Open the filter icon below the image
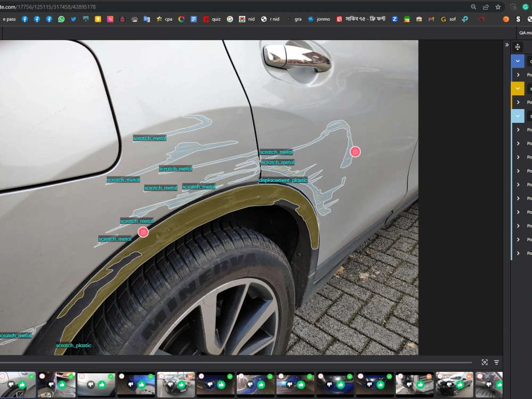Image resolution: width=532 pixels, height=399 pixels. 496,362
